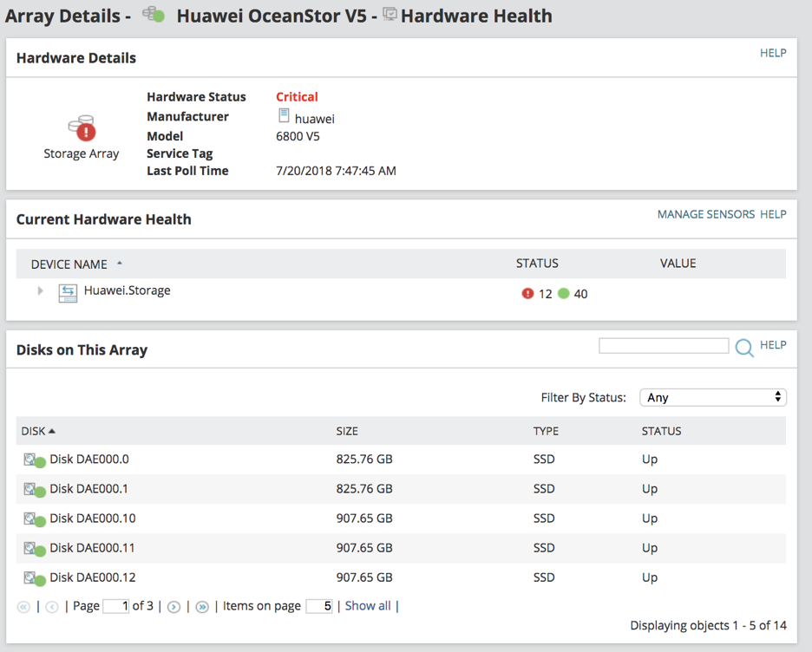Viewport: 812px width, 652px height.
Task: Click the green up status icon next to 40
Action: point(564,294)
